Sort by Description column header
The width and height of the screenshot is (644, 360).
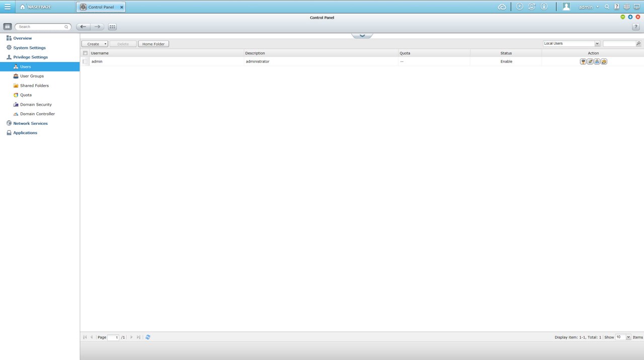coord(321,53)
